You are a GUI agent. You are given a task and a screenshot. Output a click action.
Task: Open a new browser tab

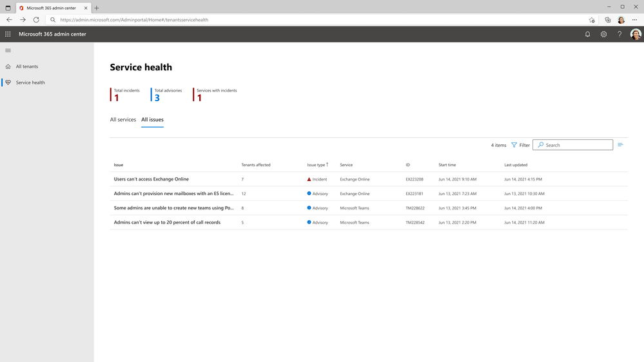tap(97, 8)
